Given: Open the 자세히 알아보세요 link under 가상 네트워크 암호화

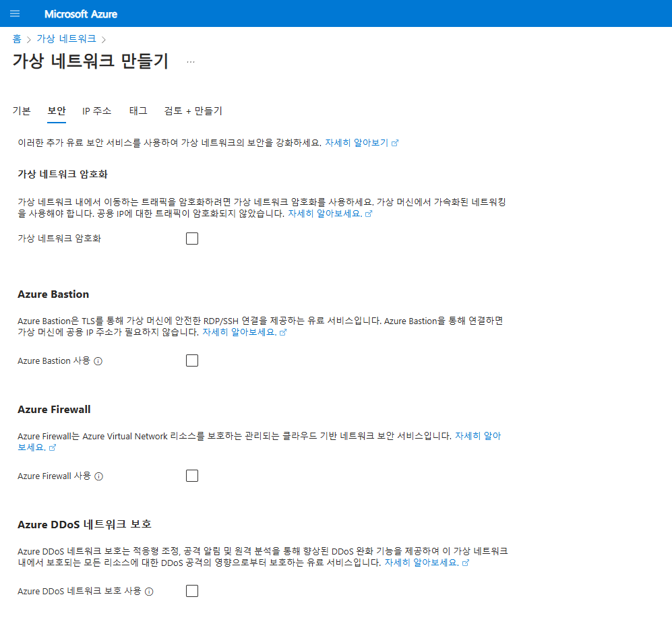Looking at the screenshot, I should pyautogui.click(x=325, y=214).
